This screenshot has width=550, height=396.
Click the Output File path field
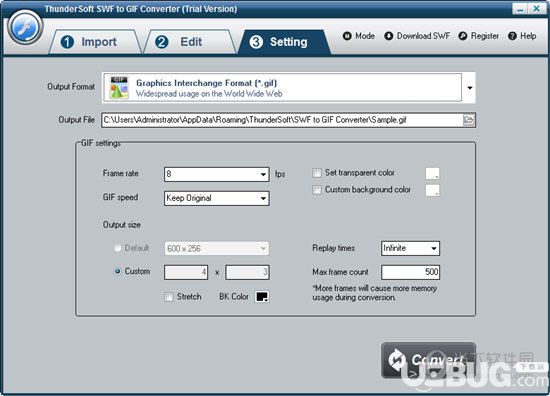282,120
